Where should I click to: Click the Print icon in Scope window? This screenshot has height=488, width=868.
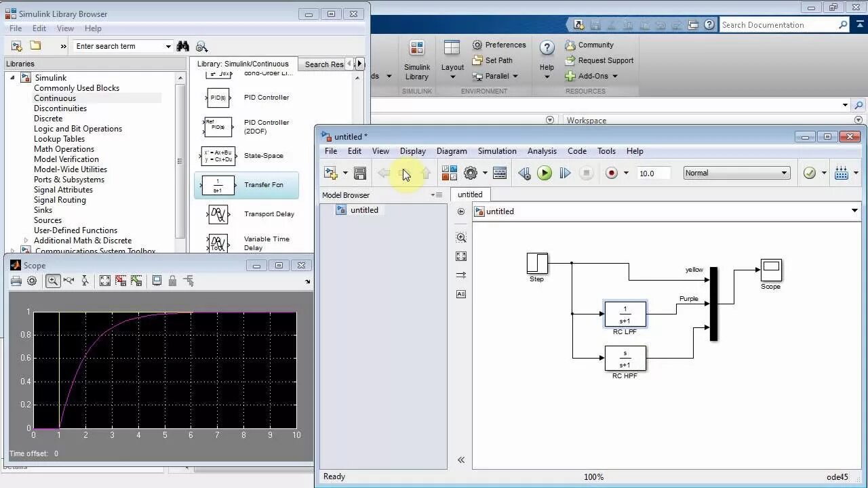16,281
